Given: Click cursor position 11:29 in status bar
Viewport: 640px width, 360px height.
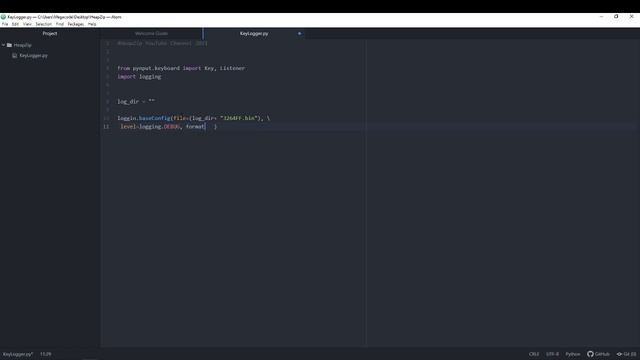Looking at the screenshot, I should coord(46,354).
